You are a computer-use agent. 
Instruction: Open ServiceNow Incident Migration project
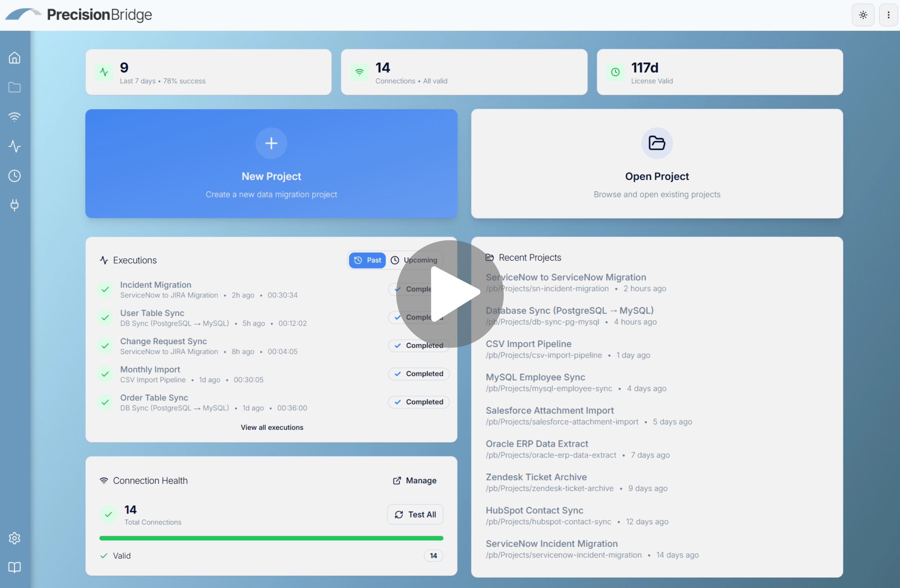pos(592,549)
